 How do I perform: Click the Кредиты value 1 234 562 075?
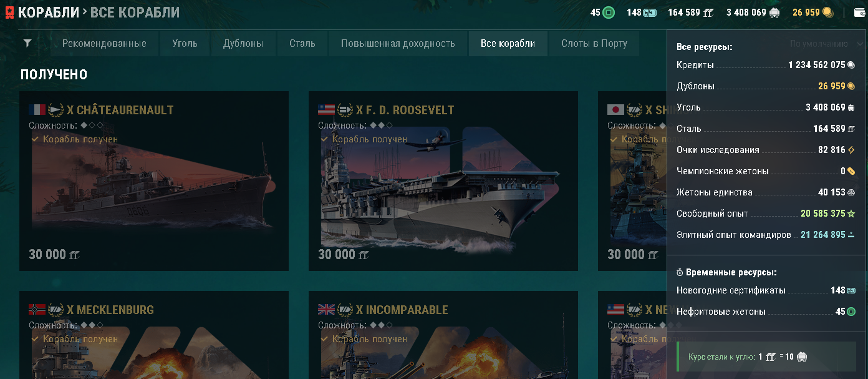point(817,65)
